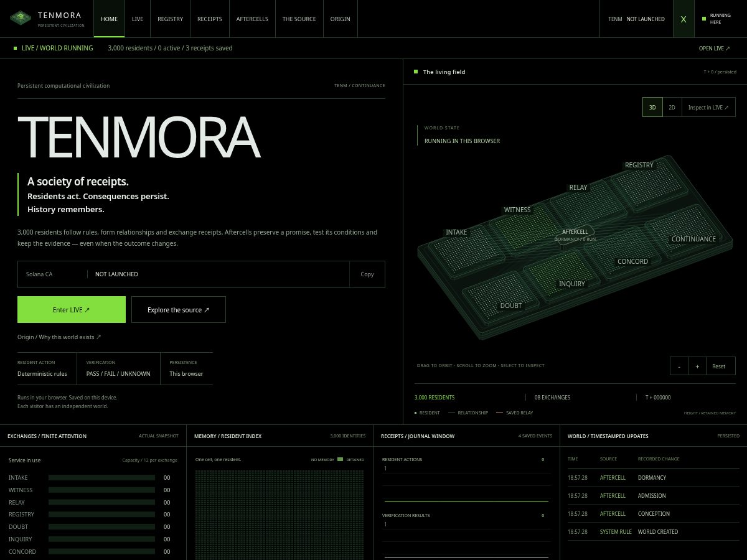Click the WORLD CREATED update row
The width and height of the screenshot is (747, 560).
pos(653,532)
